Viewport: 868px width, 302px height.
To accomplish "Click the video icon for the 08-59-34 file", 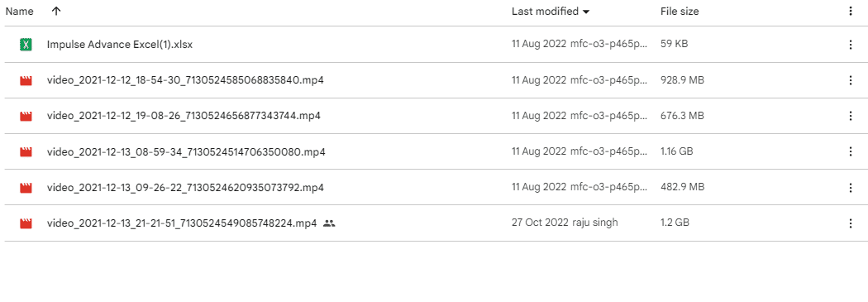I will pos(25,151).
